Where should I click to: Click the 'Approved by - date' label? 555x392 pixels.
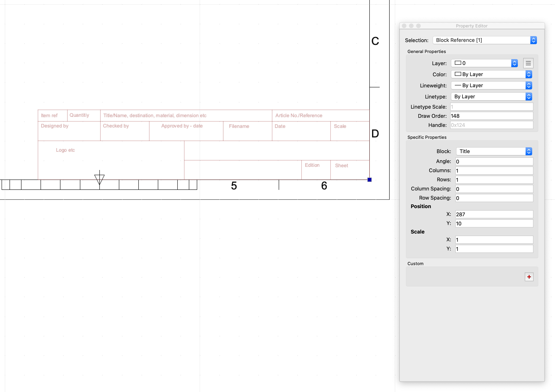pos(182,126)
